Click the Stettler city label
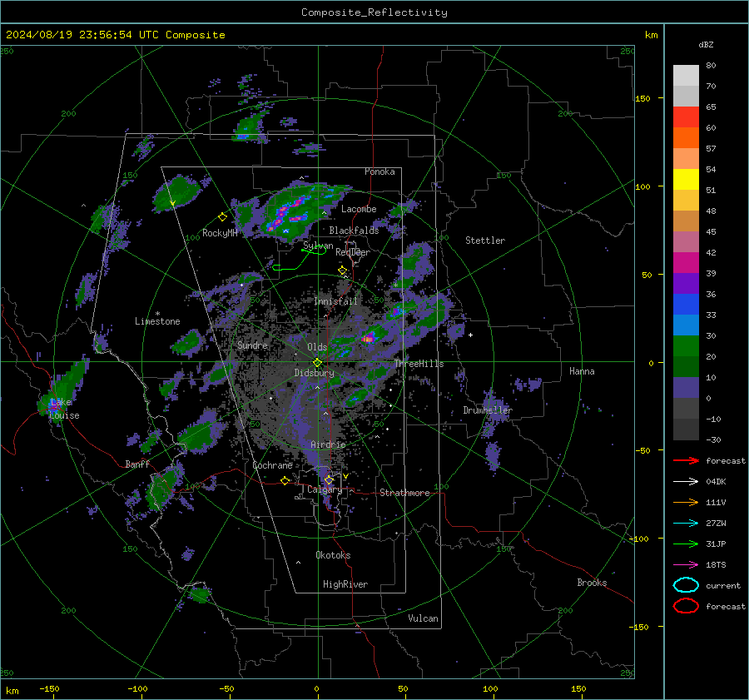 point(485,241)
